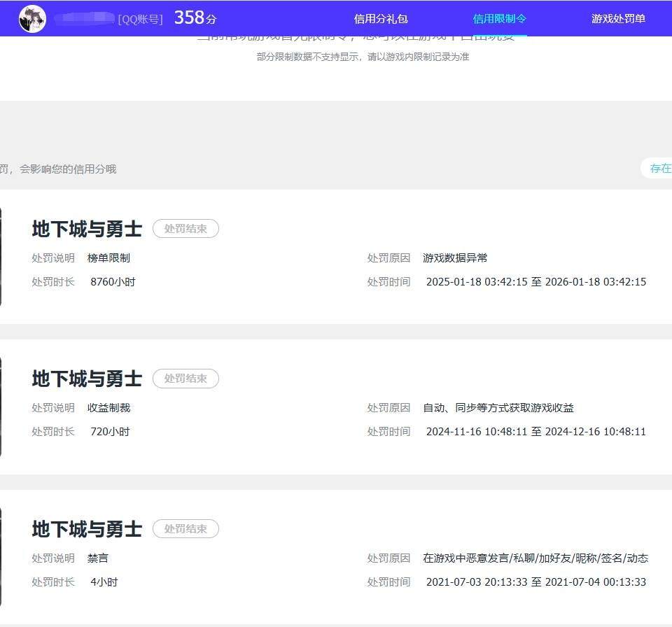Select 地下城与勇士 title of 榜单限制 card
This screenshot has width=672, height=627.
pyautogui.click(x=87, y=229)
